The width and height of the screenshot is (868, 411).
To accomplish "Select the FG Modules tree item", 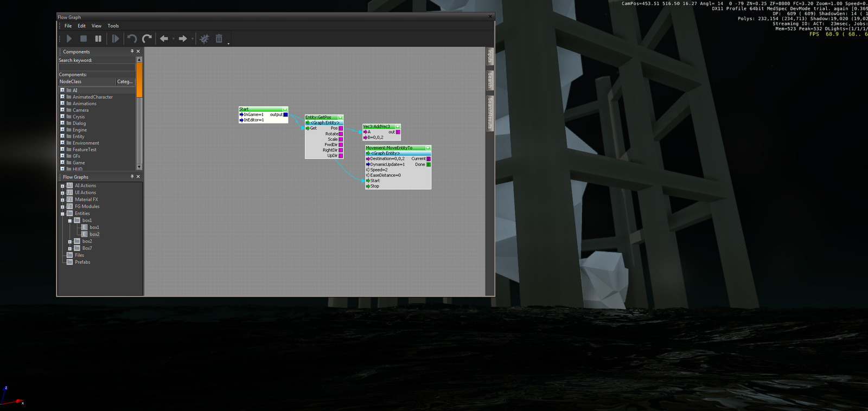I will tap(87, 207).
